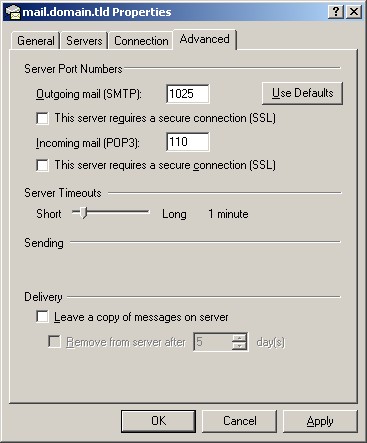This screenshot has width=367, height=443.
Task: Close the Properties dialog with X
Action: coord(354,12)
